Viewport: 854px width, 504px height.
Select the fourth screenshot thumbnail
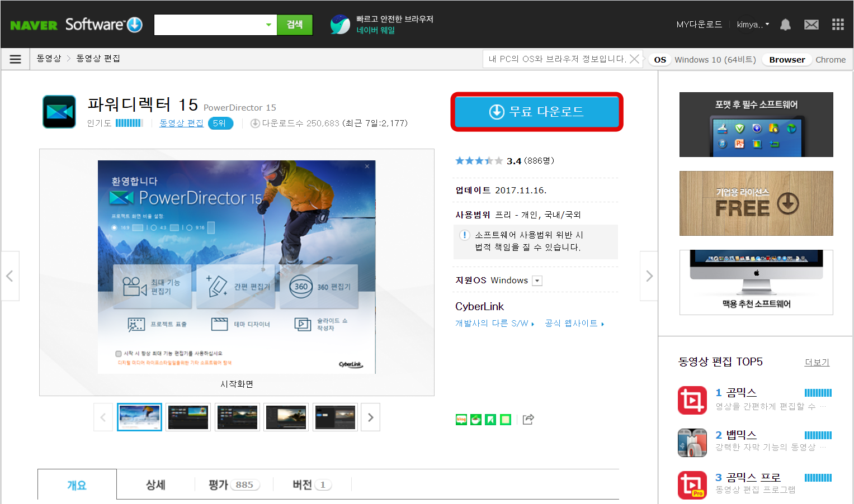(286, 417)
